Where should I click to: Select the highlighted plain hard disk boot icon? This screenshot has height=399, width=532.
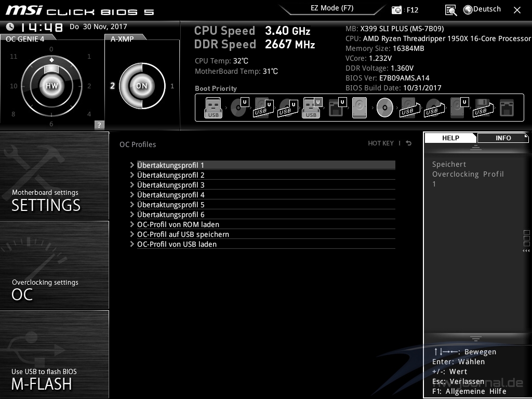(x=360, y=108)
